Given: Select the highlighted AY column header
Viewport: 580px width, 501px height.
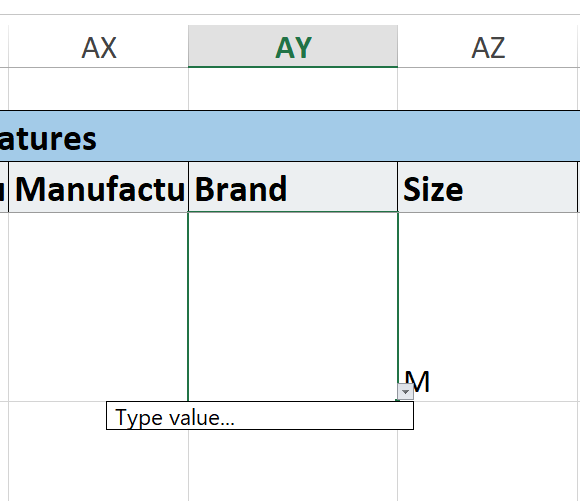Looking at the screenshot, I should [x=293, y=47].
